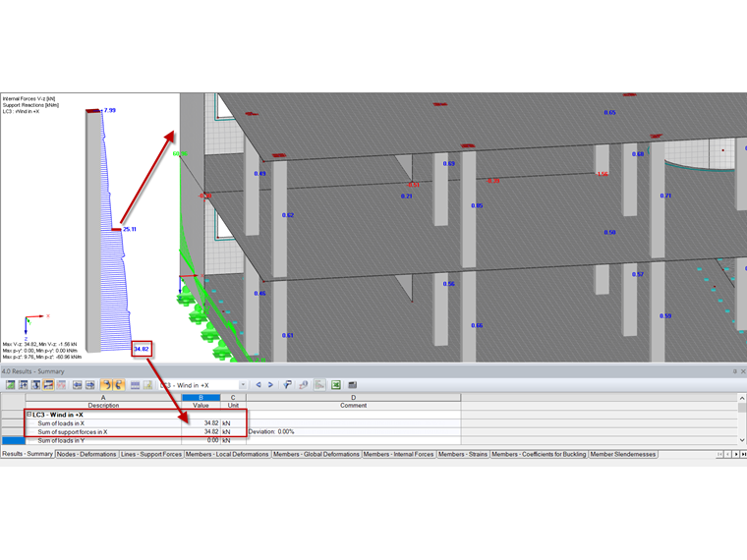Click the greyed-out red diagram toolbar icon
This screenshot has height=560, width=747.
click(x=61, y=385)
